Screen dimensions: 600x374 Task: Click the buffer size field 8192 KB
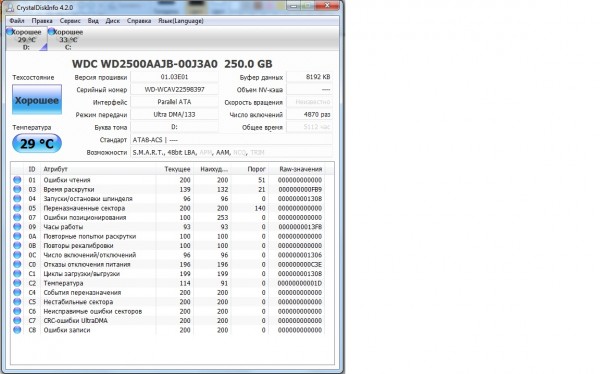click(309, 77)
